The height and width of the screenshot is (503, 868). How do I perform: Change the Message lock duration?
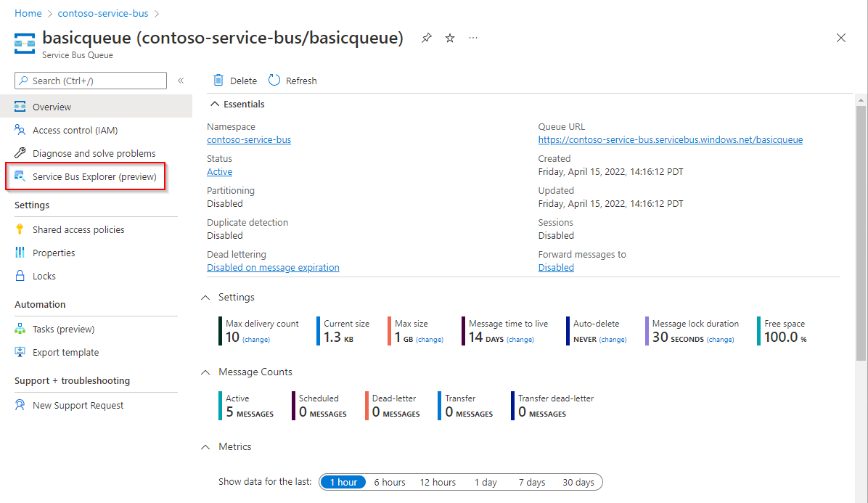pyautogui.click(x=720, y=340)
